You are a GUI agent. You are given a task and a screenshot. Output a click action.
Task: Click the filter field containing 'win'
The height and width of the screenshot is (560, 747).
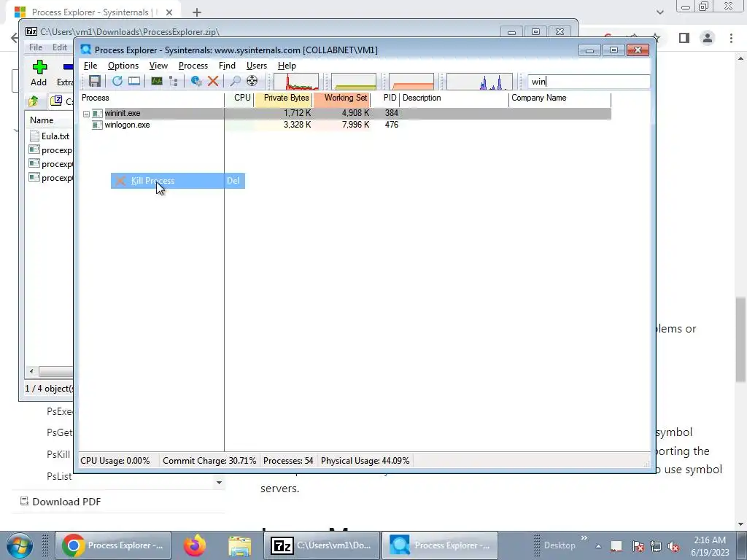point(589,82)
